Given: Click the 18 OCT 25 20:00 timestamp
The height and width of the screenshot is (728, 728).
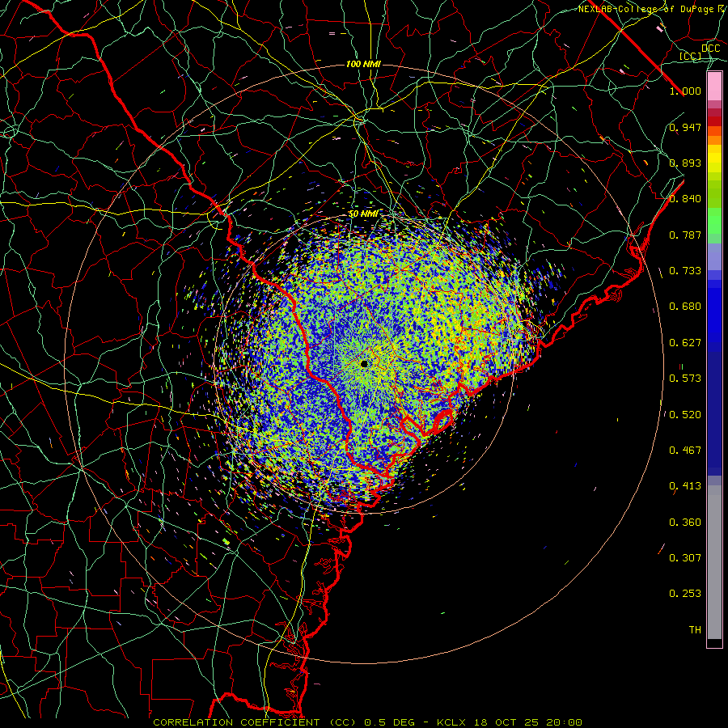Looking at the screenshot, I should [x=528, y=722].
